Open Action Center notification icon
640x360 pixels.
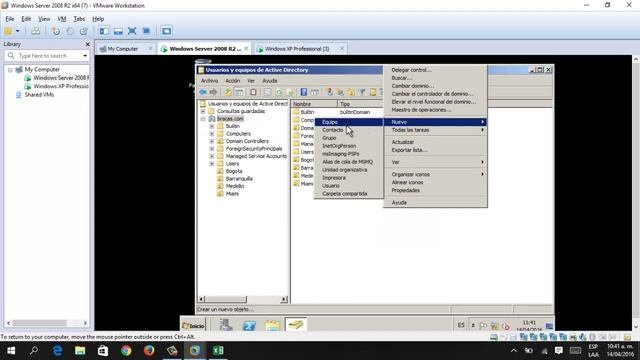[559, 351]
